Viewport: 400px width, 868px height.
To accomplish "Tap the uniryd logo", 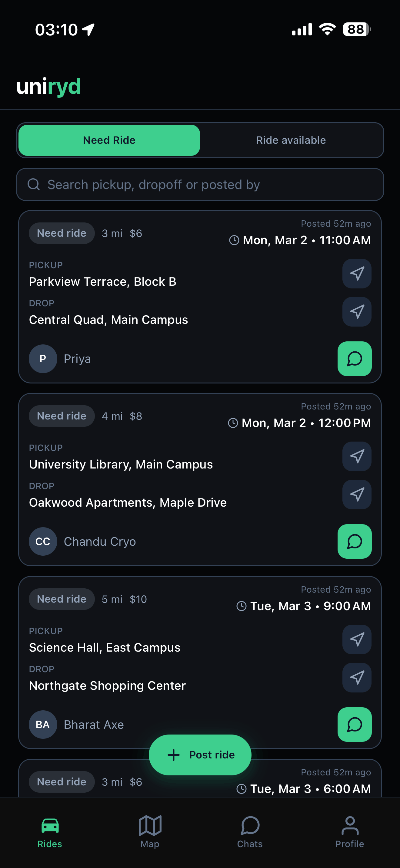I will click(x=49, y=87).
